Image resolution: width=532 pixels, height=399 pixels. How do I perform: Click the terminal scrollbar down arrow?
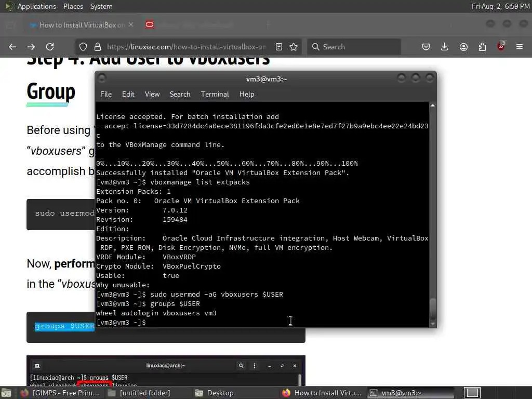(433, 324)
